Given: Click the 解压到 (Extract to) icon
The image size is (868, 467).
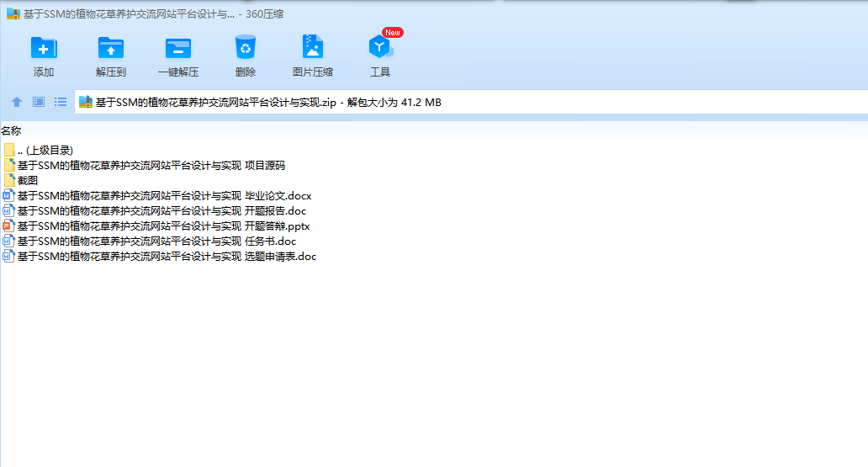Looking at the screenshot, I should [111, 48].
